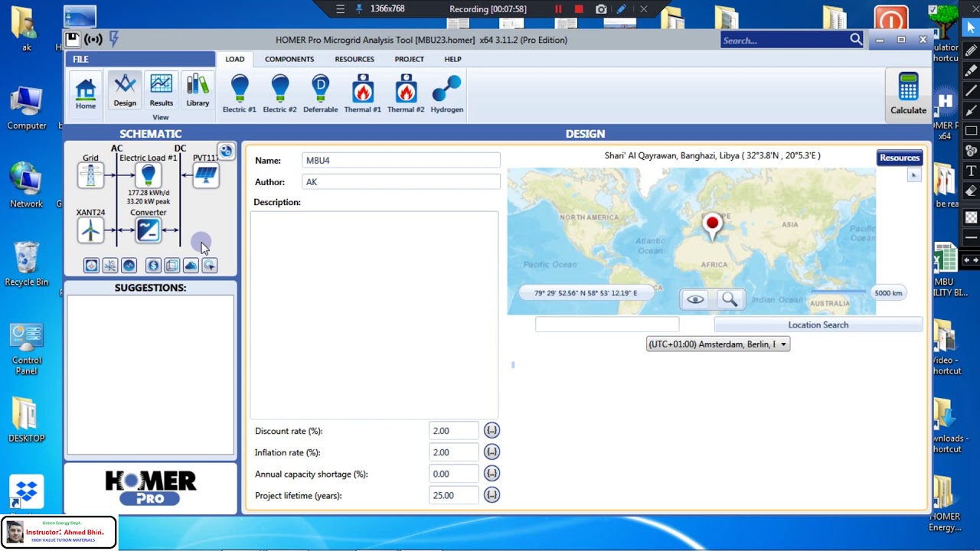Screen dimensions: 980x551
Task: Click the search magnifier in the title bar
Action: pyautogui.click(x=856, y=40)
